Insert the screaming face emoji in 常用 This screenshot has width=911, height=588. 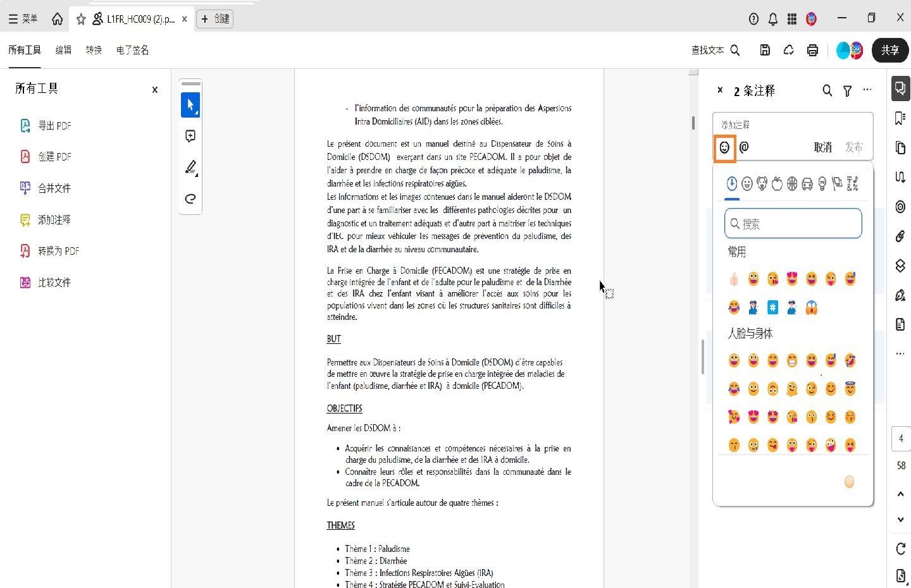click(x=812, y=308)
